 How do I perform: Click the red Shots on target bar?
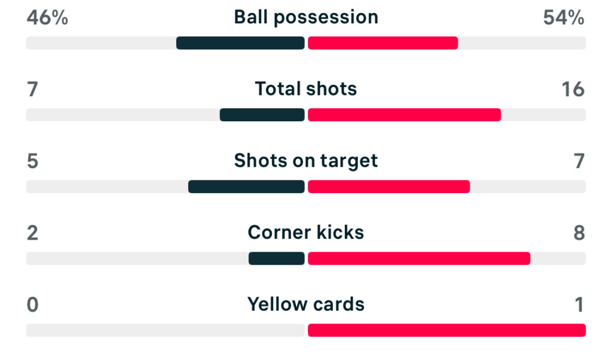(388, 186)
